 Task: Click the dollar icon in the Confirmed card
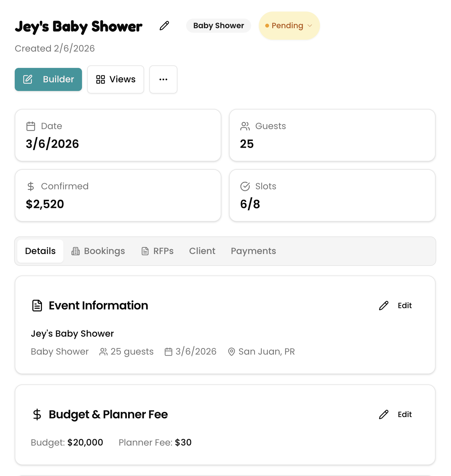(x=31, y=186)
